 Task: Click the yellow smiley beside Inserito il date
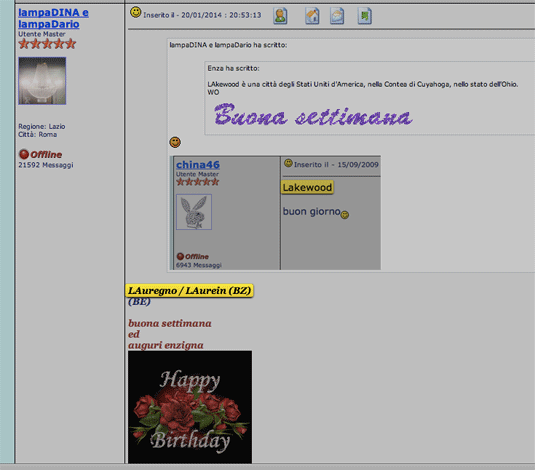point(135,13)
